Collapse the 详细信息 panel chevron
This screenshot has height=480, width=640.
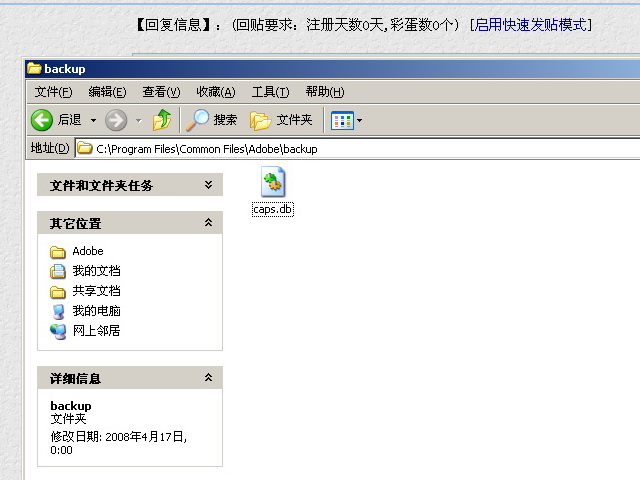[x=209, y=378]
